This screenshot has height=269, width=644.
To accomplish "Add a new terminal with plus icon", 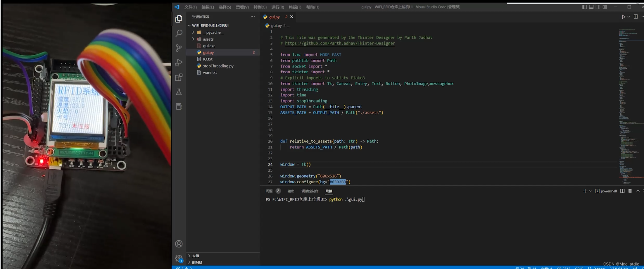I will tap(585, 191).
